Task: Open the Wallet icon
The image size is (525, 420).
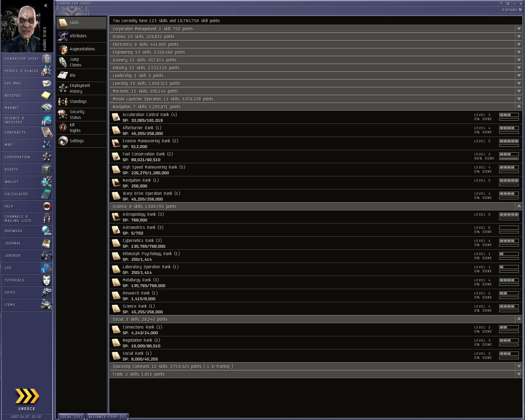Action: pos(47,182)
